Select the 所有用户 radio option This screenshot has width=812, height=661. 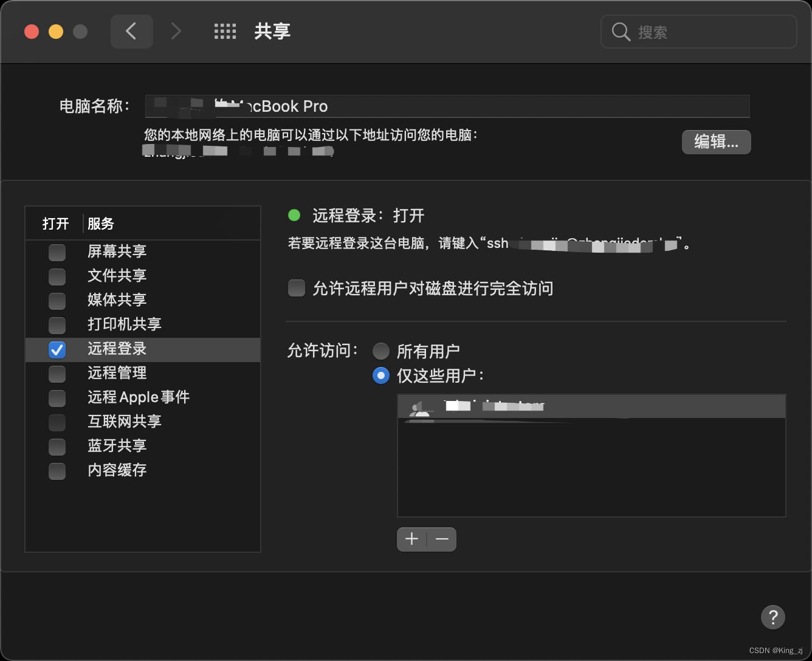pos(381,351)
